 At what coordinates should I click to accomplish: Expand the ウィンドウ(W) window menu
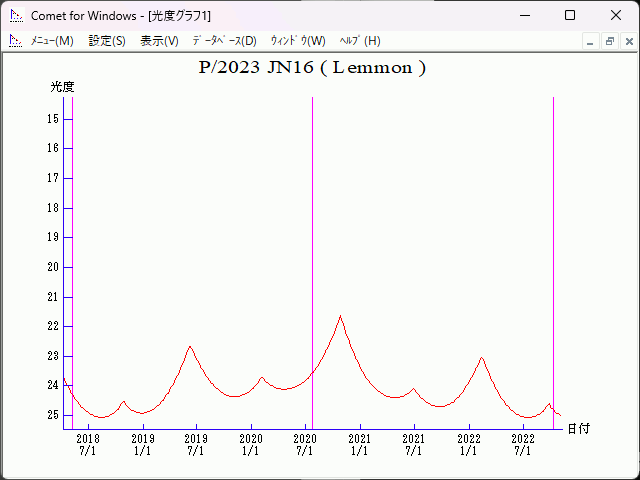(x=298, y=41)
